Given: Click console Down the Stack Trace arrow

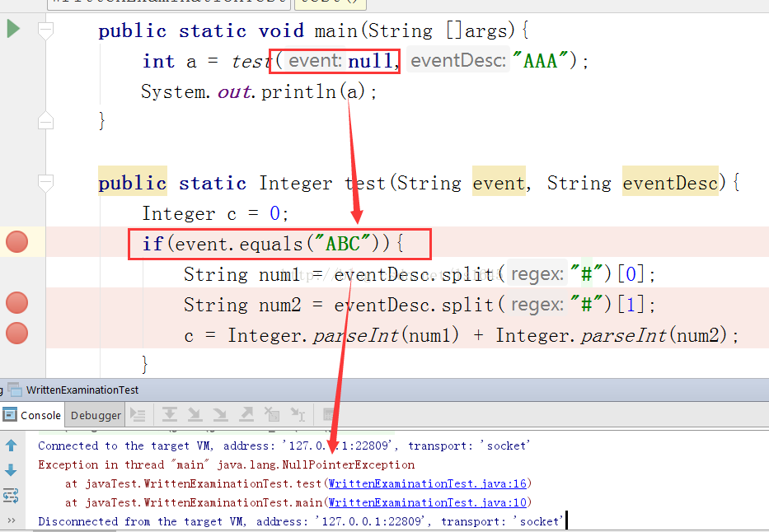Looking at the screenshot, I should 11,470.
